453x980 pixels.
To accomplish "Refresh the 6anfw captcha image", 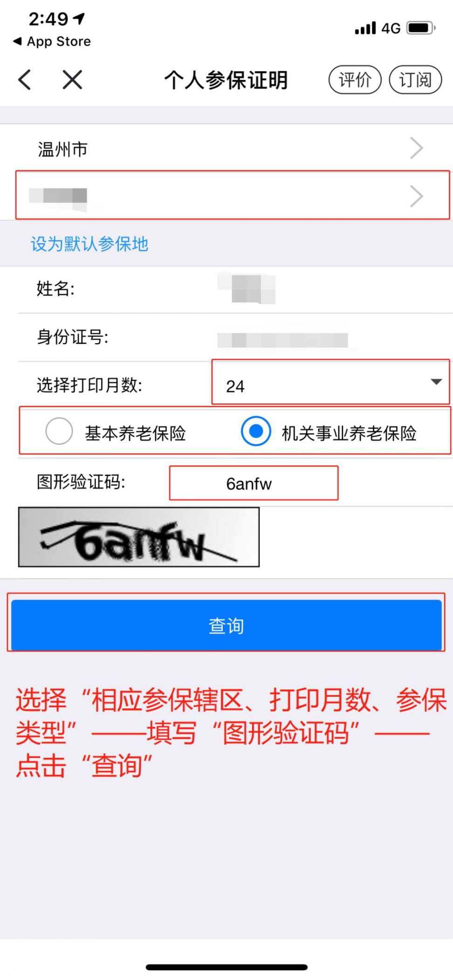I will (x=139, y=537).
